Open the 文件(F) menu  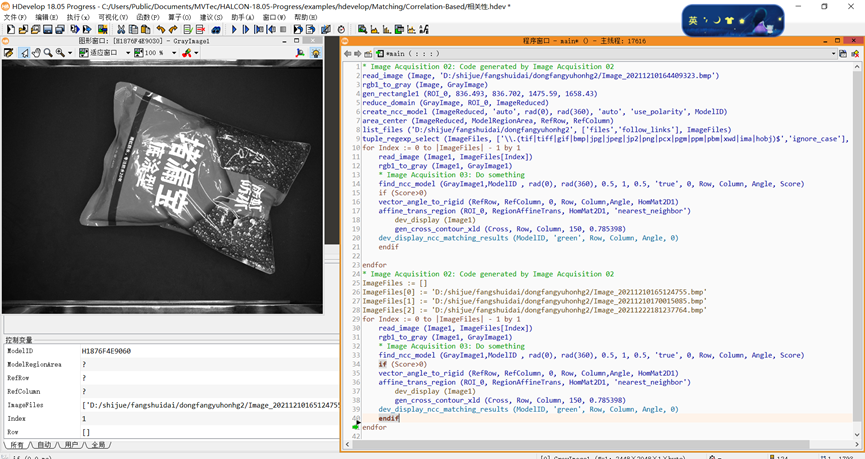[x=14, y=17]
